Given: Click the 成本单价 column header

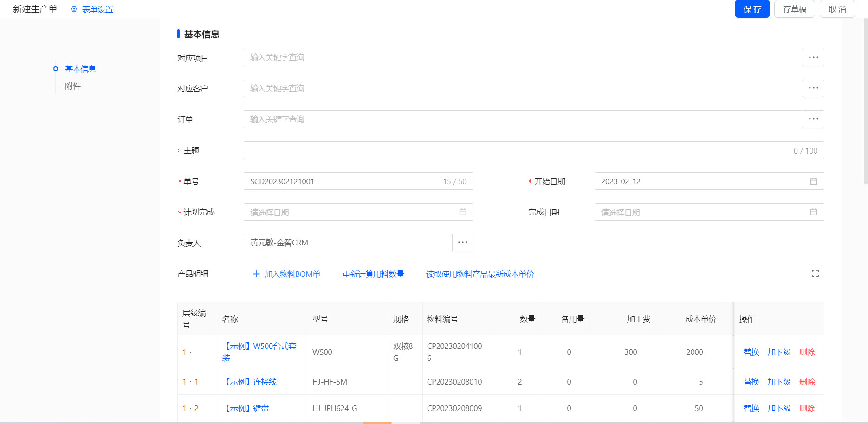Looking at the screenshot, I should click(x=688, y=319).
